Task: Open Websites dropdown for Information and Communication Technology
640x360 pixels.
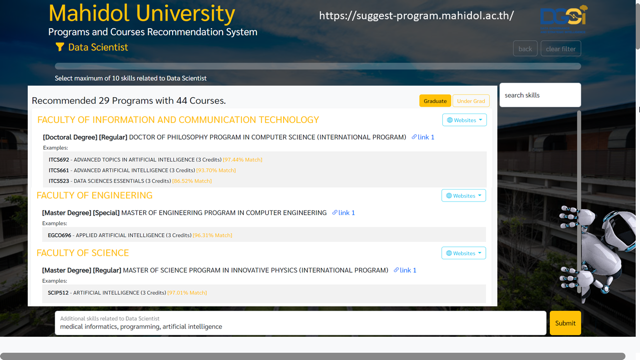Action: [x=464, y=120]
